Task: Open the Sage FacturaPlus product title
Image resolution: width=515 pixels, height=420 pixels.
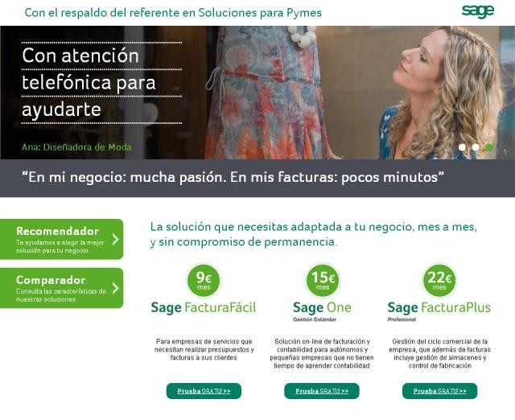Action: (439, 307)
